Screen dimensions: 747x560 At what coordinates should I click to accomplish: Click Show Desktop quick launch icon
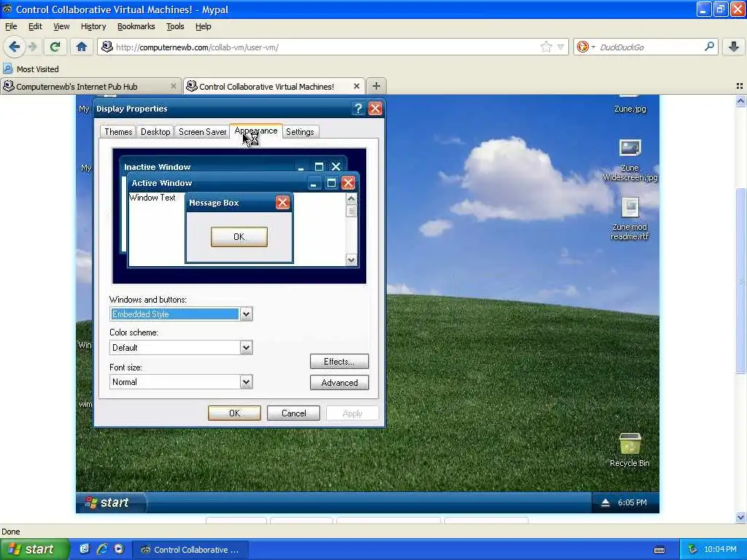point(85,549)
